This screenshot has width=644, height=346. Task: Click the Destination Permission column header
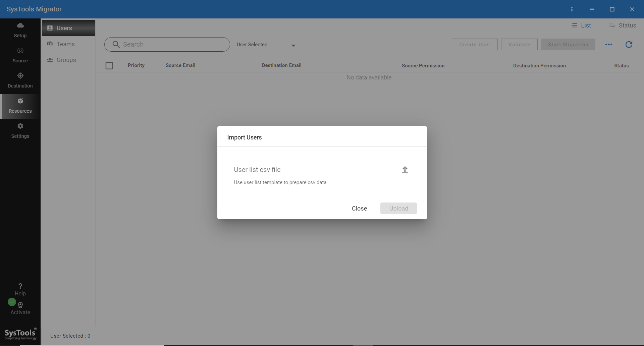tap(539, 66)
